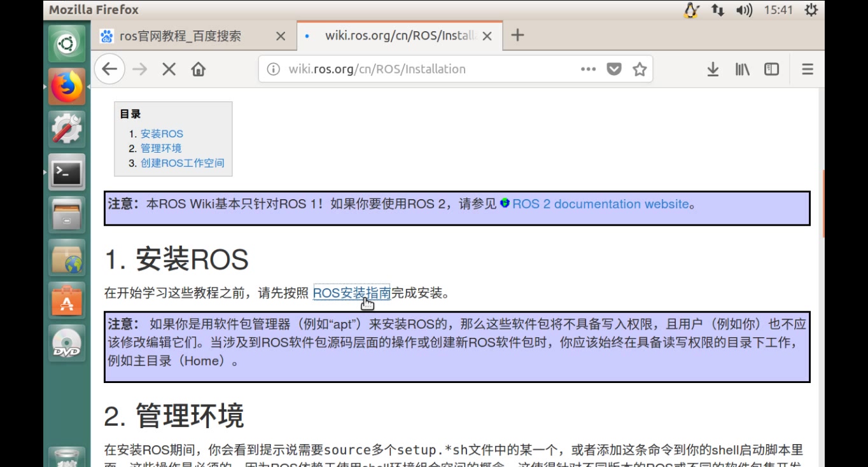Navigate back to the previous page
The width and height of the screenshot is (868, 467).
pos(109,69)
